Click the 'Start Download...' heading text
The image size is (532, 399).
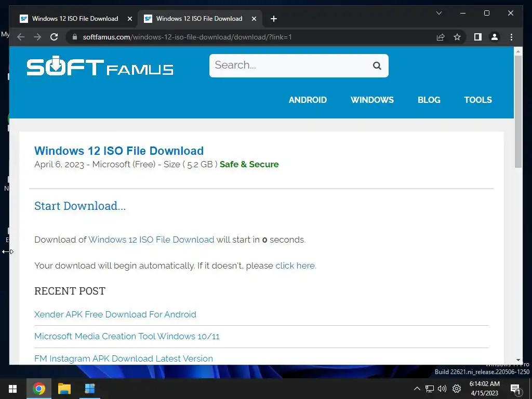(80, 206)
